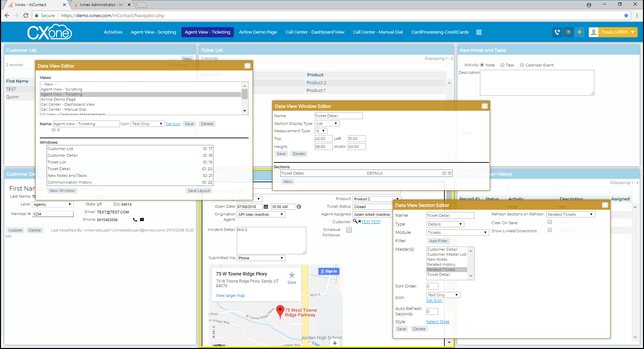Click the TEST TEST customer link
Image resolution: width=644 pixels, height=349 pixels.
point(371,222)
